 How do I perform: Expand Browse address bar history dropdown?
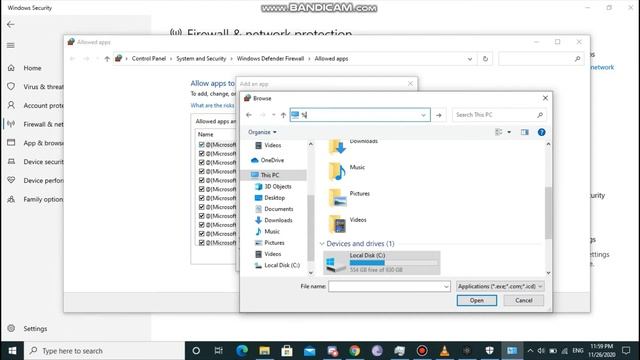click(423, 115)
